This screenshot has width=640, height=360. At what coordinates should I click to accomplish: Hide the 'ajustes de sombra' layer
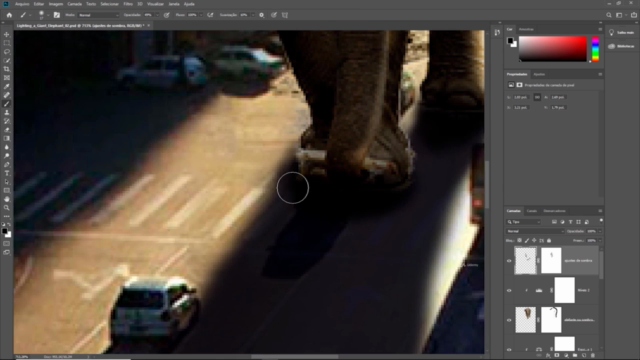509,261
